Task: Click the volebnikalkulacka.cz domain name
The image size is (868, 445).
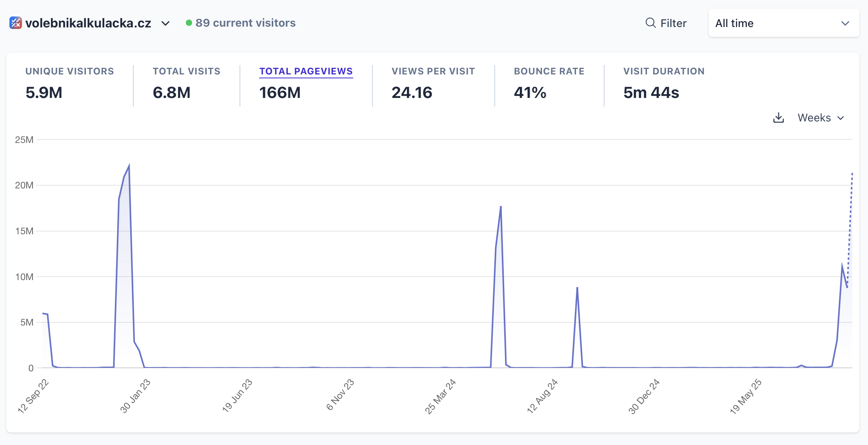Action: (88, 23)
